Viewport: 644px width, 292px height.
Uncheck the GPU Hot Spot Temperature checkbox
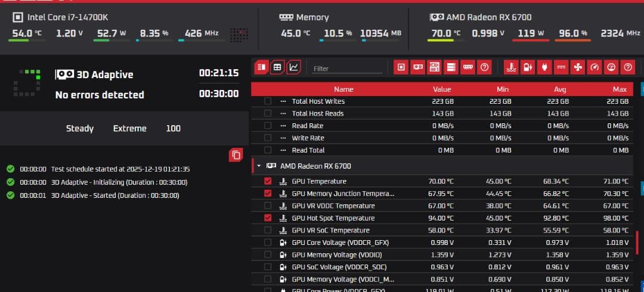point(268,218)
